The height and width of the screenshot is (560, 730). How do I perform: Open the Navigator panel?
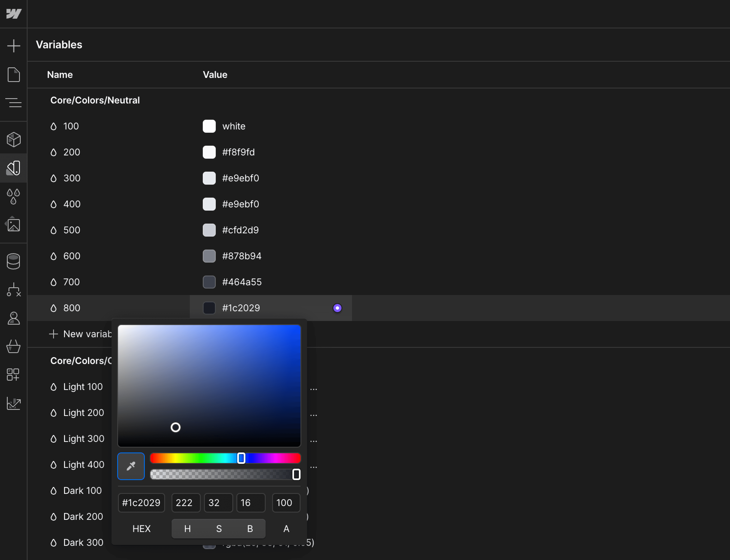pos(14,102)
